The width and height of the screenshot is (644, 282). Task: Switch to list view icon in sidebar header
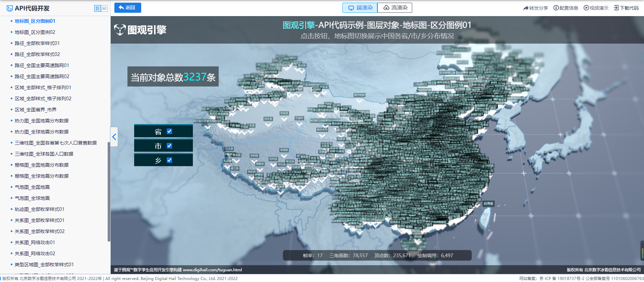pos(98,8)
